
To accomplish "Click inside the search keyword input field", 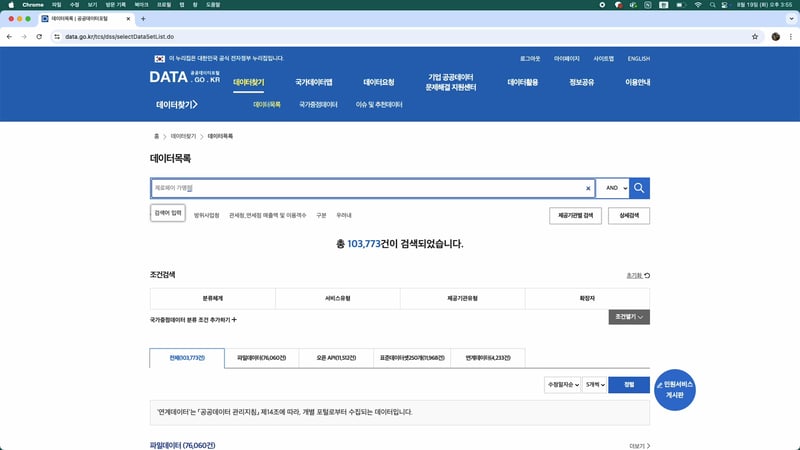I will click(x=365, y=188).
